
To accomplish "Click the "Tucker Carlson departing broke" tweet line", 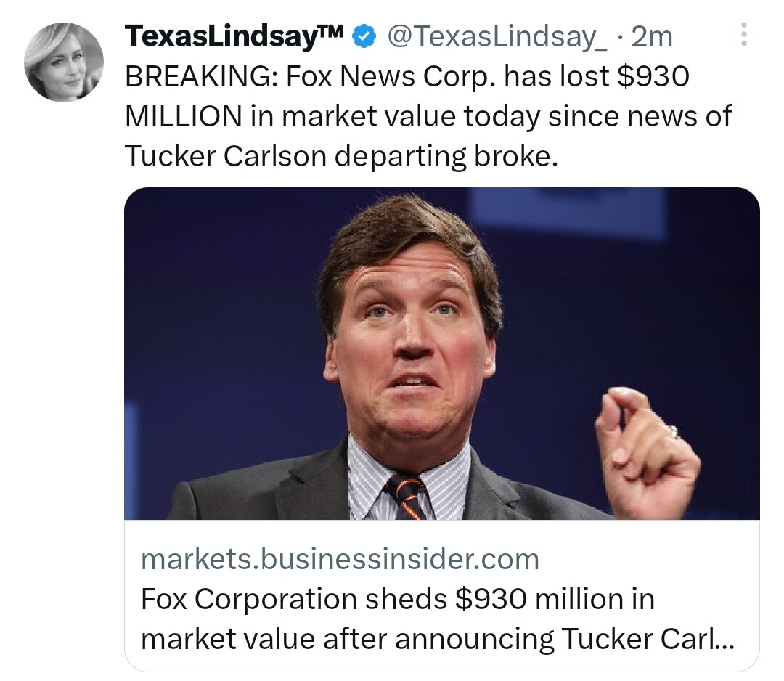I will [x=342, y=155].
